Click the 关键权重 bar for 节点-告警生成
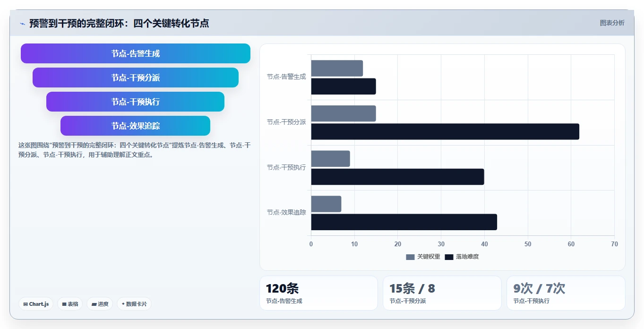The width and height of the screenshot is (644, 329). click(337, 68)
